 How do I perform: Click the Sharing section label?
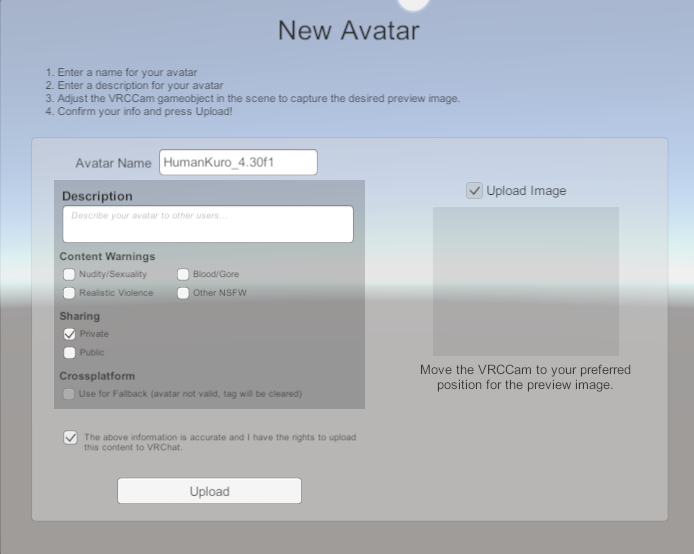coord(80,317)
